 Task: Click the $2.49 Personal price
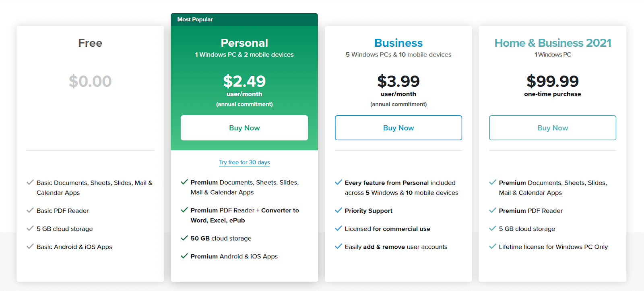point(244,81)
